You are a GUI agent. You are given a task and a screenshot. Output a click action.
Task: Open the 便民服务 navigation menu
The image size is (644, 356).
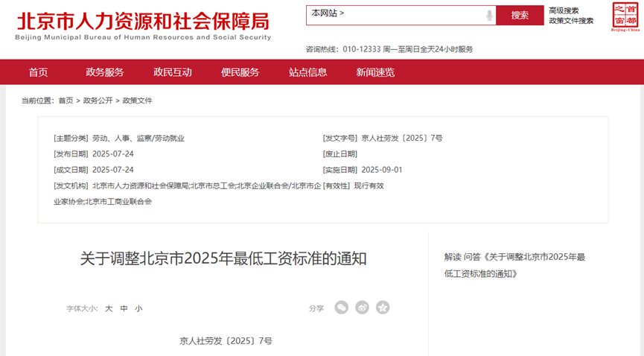240,72
